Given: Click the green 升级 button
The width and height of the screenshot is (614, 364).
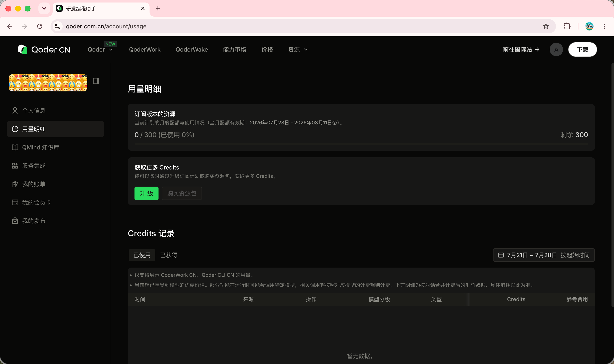Looking at the screenshot, I should [x=147, y=193].
